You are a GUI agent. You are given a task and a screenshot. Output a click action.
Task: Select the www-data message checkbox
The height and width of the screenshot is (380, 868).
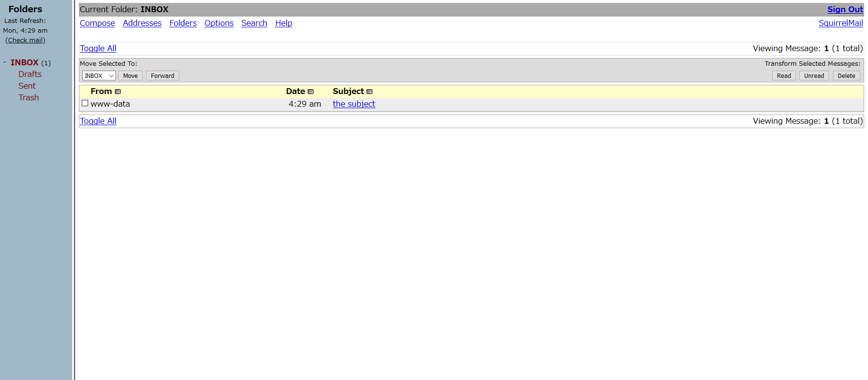point(85,103)
